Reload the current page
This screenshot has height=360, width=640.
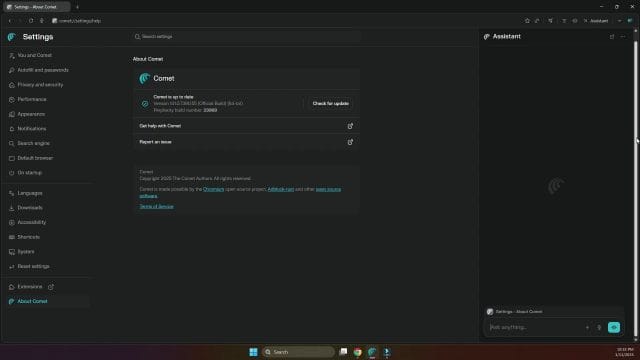click(31, 21)
